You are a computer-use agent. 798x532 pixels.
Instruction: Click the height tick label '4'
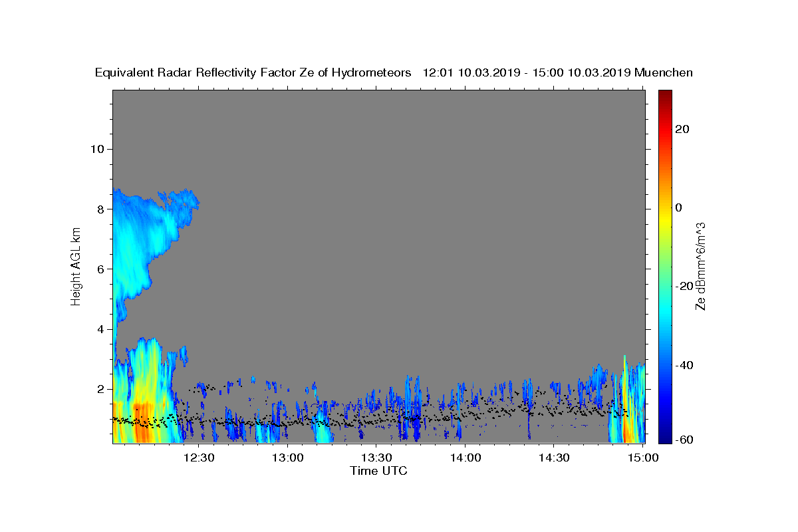100,329
